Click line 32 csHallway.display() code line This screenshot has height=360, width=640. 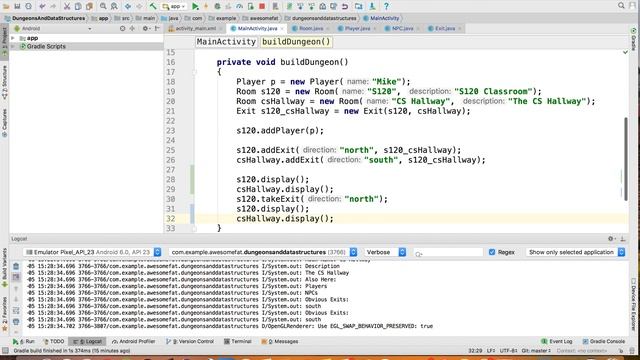coord(284,219)
